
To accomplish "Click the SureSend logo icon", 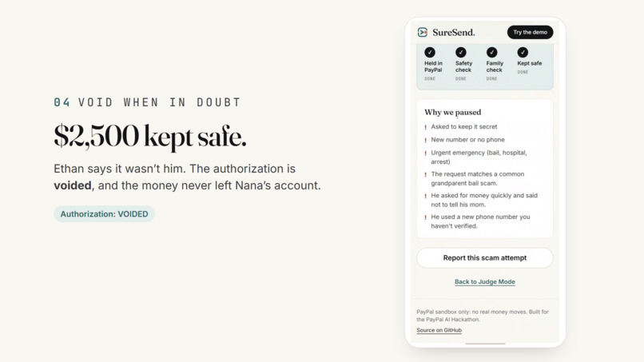I will pyautogui.click(x=422, y=32).
